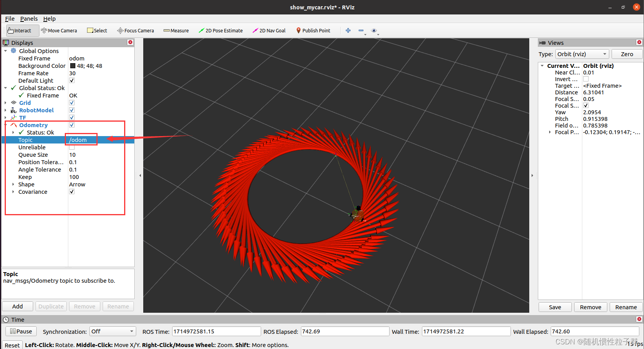Click the Zero view button

pyautogui.click(x=627, y=54)
